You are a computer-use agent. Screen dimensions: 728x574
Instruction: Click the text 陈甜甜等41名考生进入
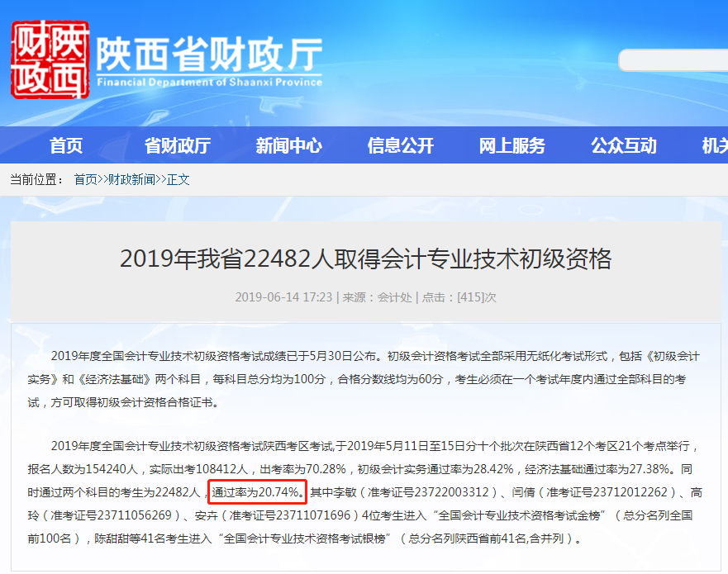coord(153,538)
